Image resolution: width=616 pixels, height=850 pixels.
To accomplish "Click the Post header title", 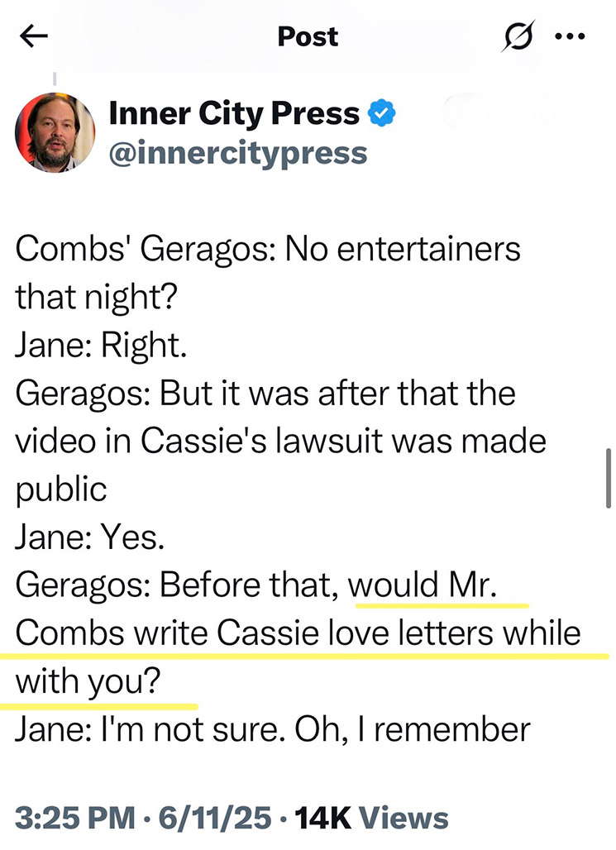I will pyautogui.click(x=308, y=37).
